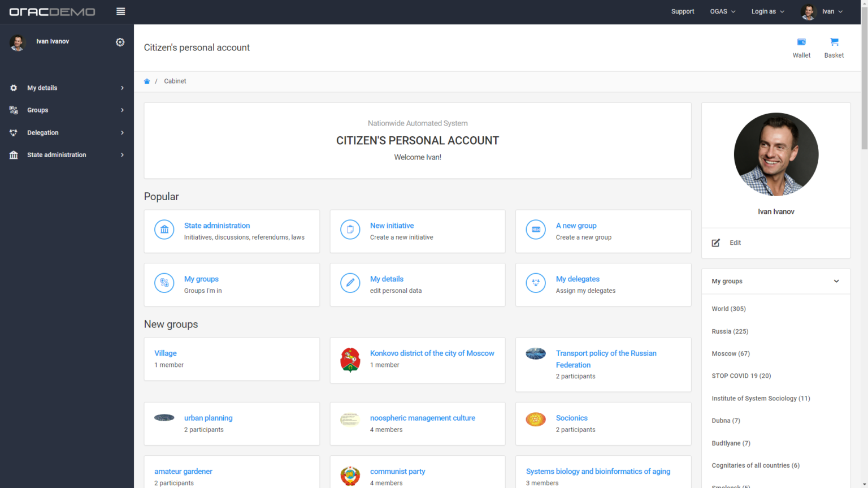Open the Socionics group link
This screenshot has height=488, width=868.
tap(571, 418)
